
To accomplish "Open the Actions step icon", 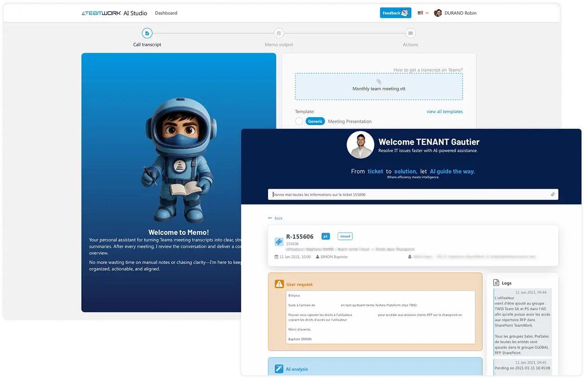I will [410, 33].
